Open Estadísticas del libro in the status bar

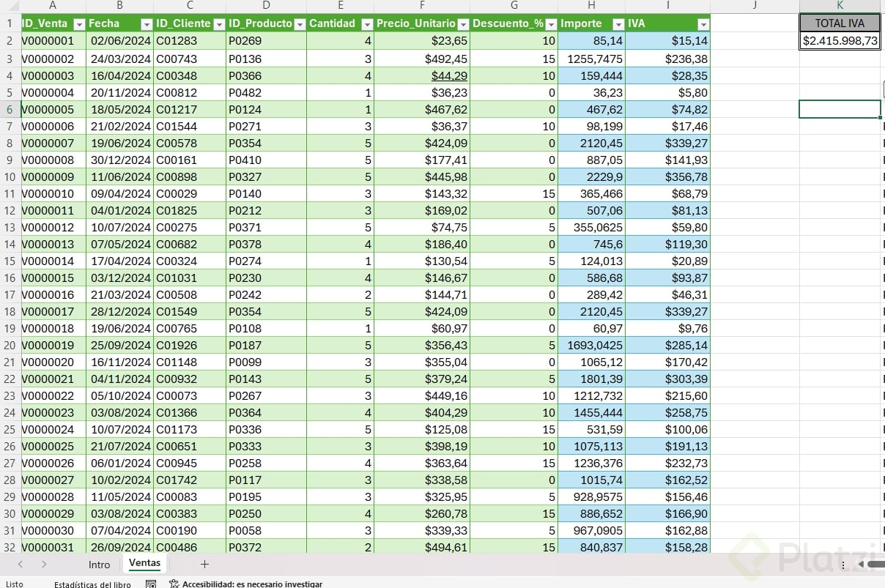click(x=92, y=584)
